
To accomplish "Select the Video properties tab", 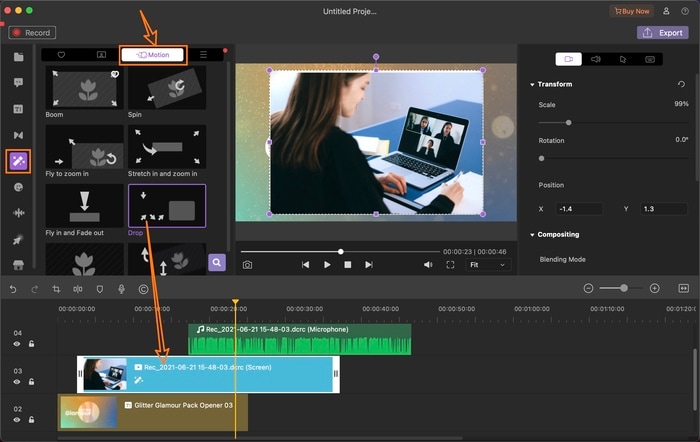I will click(568, 59).
